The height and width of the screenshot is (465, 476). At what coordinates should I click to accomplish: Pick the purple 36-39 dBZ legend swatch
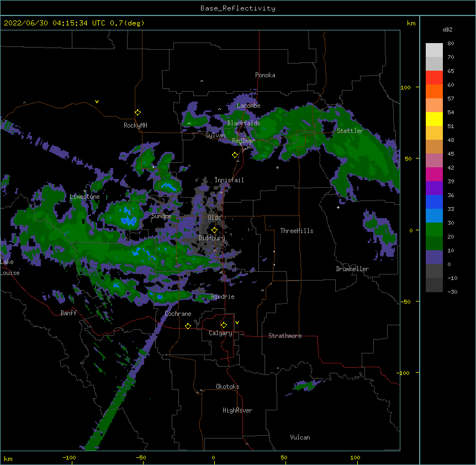tap(434, 188)
